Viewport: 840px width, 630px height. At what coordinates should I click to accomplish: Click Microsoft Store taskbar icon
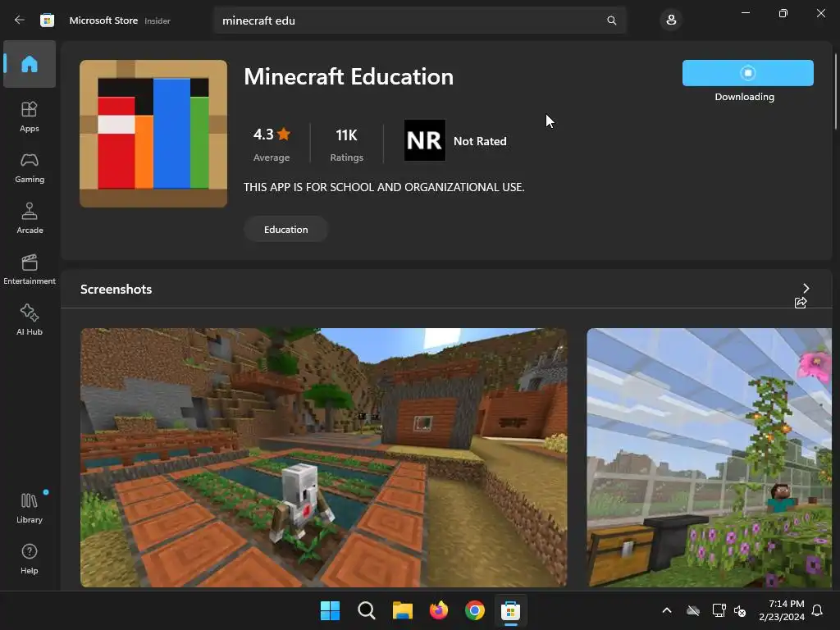510,610
